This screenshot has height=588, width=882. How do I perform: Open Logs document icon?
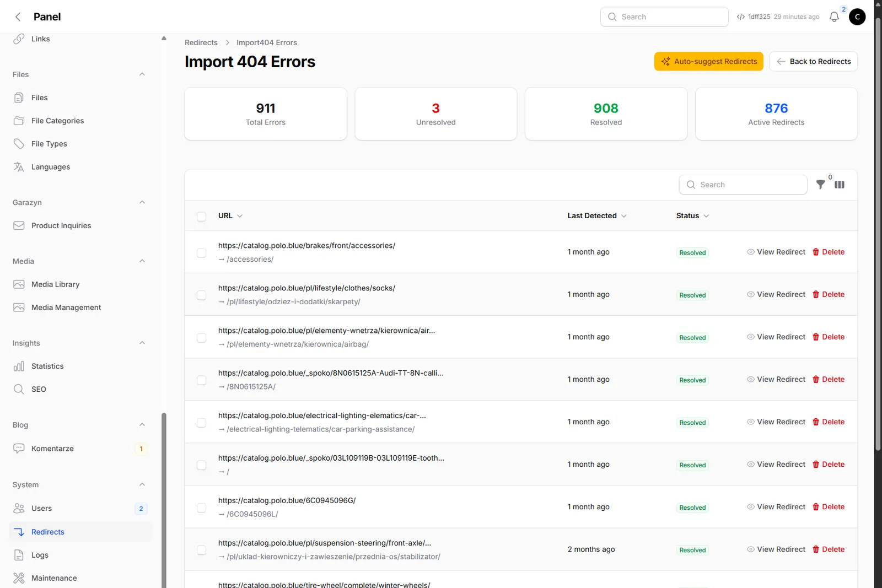(x=19, y=555)
